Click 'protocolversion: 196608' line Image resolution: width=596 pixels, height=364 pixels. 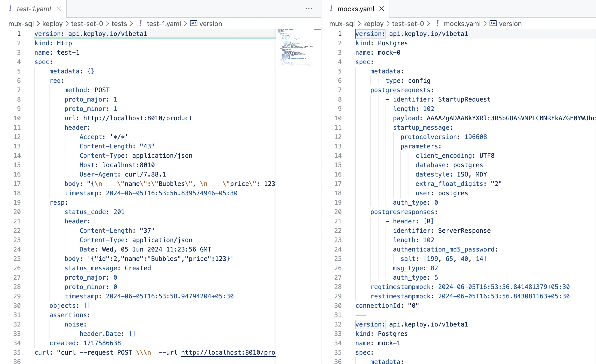tap(444, 137)
